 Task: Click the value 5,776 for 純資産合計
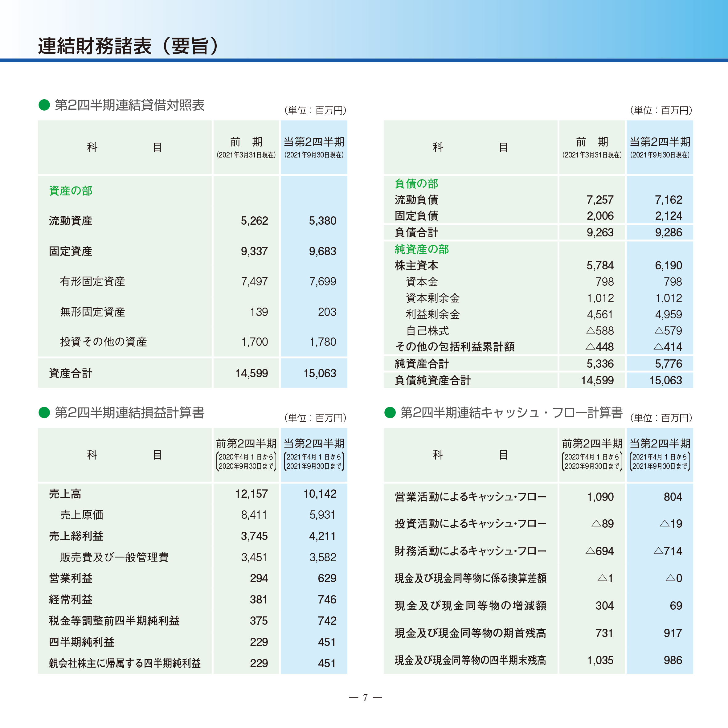point(669,364)
